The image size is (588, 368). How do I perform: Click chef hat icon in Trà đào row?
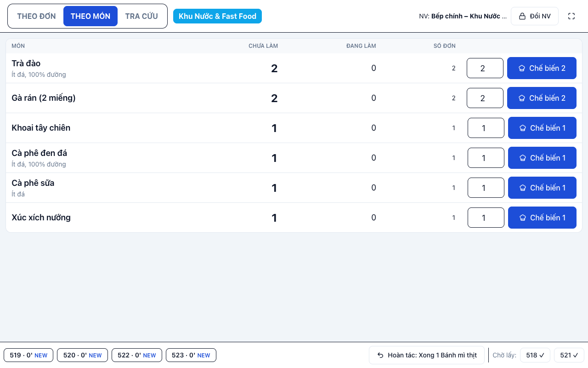(522, 68)
